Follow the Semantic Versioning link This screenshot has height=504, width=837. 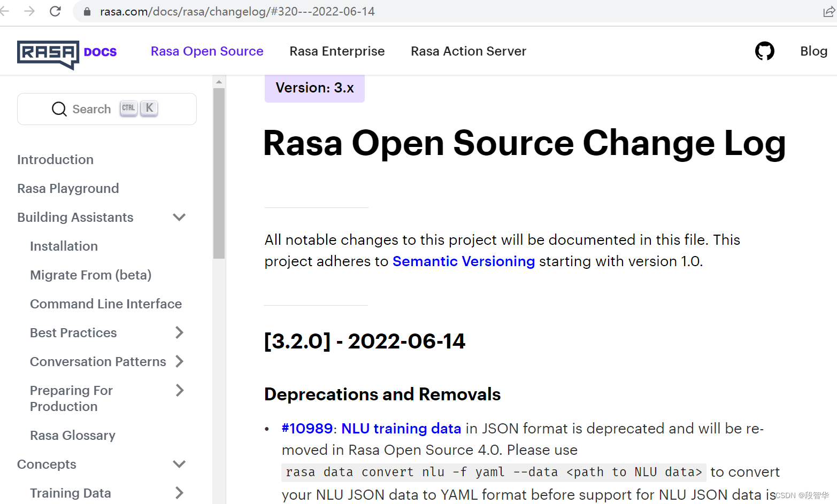[x=464, y=261]
